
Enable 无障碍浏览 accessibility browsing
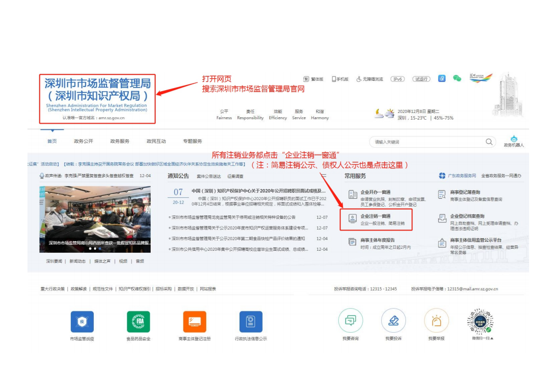point(370,78)
